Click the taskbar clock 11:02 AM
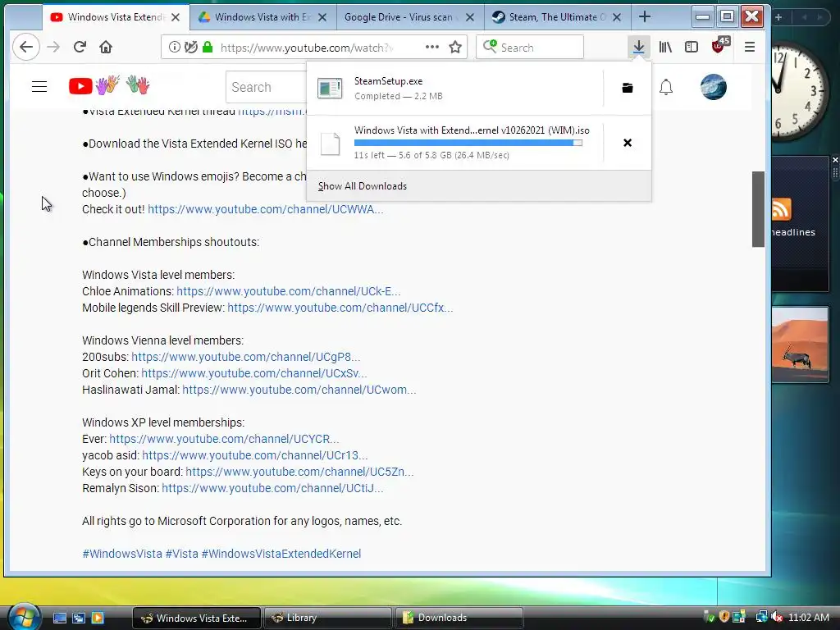 click(x=808, y=618)
